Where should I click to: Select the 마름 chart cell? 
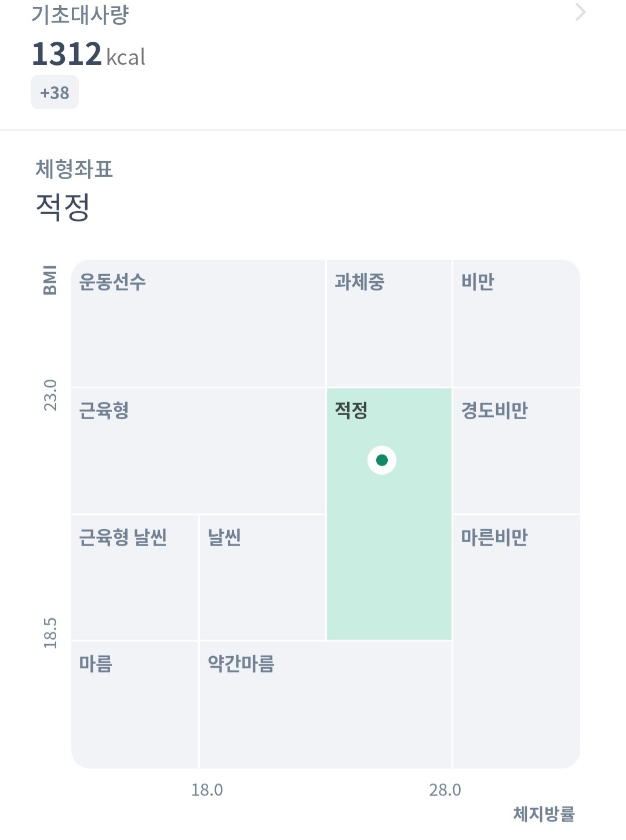pyautogui.click(x=134, y=705)
